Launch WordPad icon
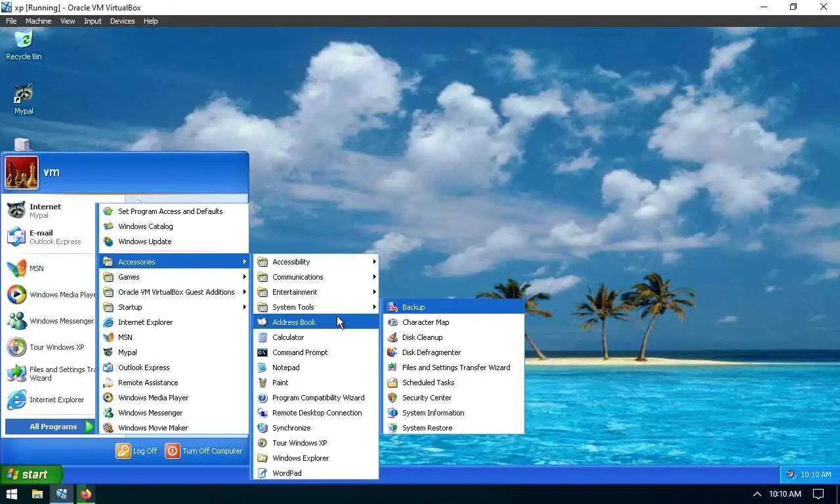The width and height of the screenshot is (840, 504). (x=262, y=473)
